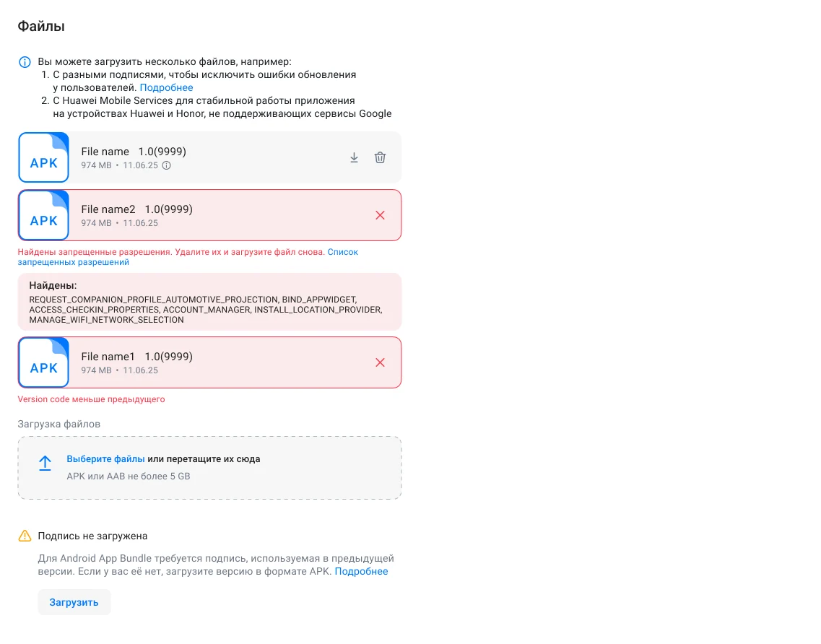Delete the File name APK
Screen dimensions: 821x644
380,157
